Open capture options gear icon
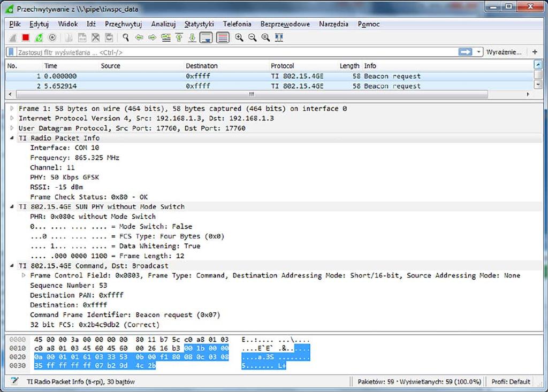 52,38
